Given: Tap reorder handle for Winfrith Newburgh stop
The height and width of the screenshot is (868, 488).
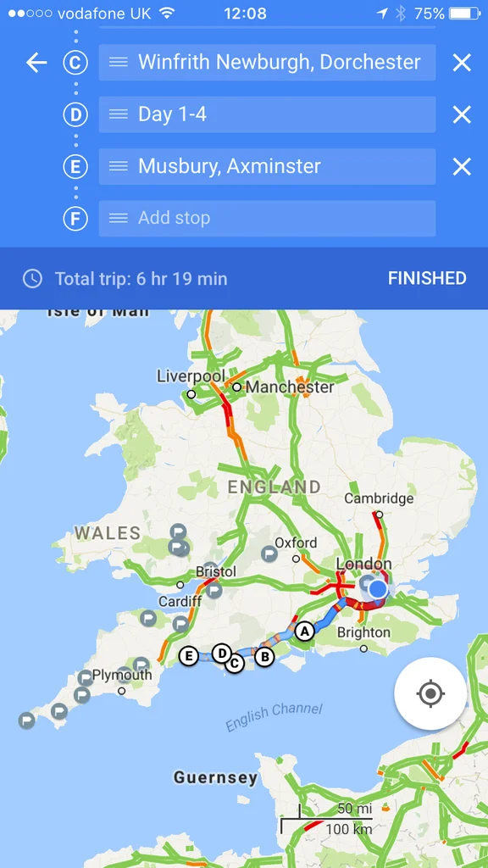Looking at the screenshot, I should 119,62.
